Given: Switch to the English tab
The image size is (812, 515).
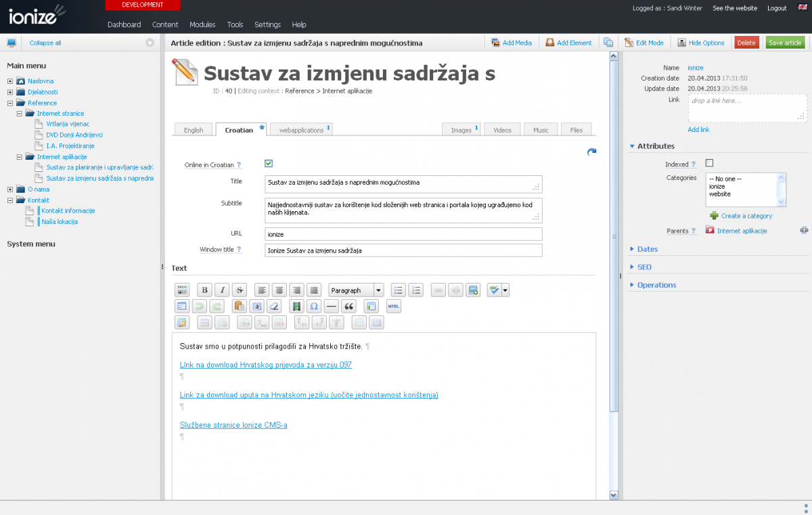Looking at the screenshot, I should point(194,130).
